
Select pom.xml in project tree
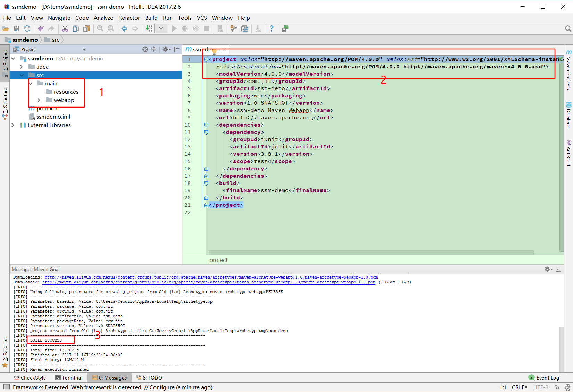[47, 108]
